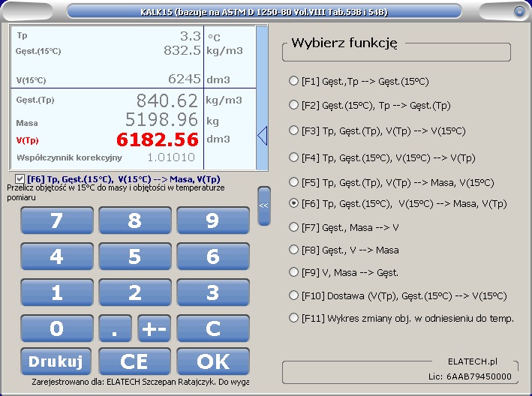Click the Zarejestrowano dla registration text

(x=140, y=382)
